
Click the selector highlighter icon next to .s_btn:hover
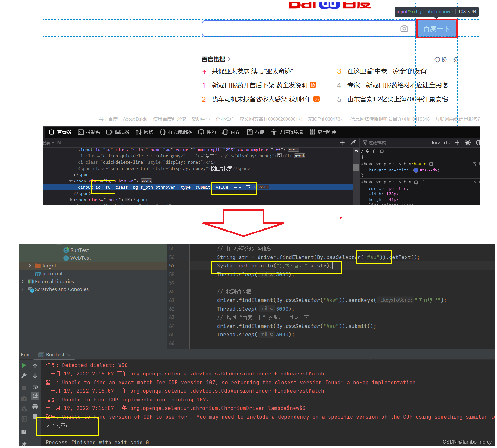click(x=431, y=164)
